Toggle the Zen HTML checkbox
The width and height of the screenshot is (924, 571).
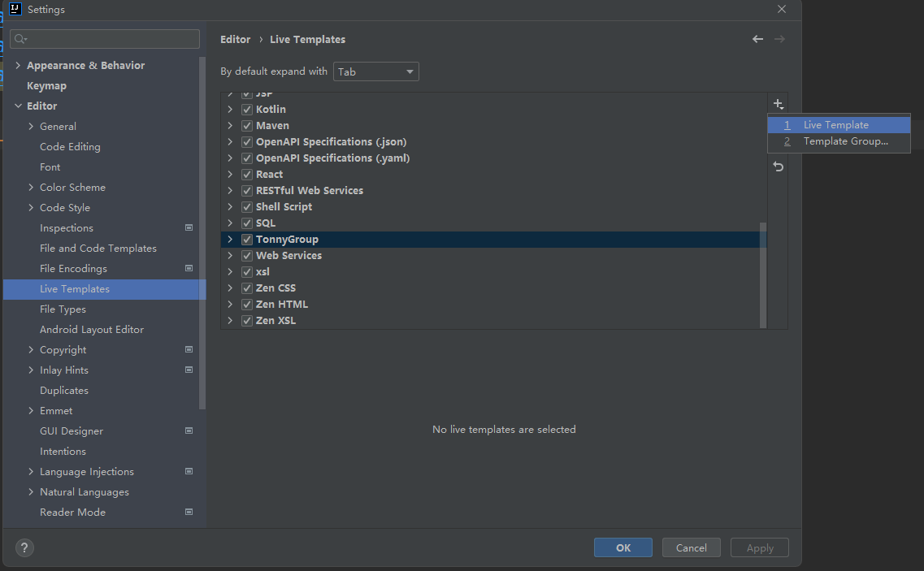pyautogui.click(x=247, y=305)
